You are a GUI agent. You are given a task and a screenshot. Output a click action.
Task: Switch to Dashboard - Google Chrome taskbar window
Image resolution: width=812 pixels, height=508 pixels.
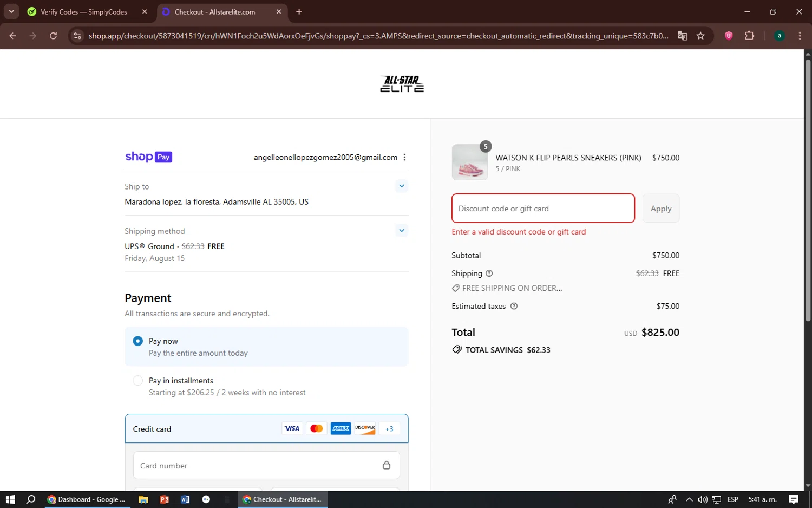[x=87, y=499]
